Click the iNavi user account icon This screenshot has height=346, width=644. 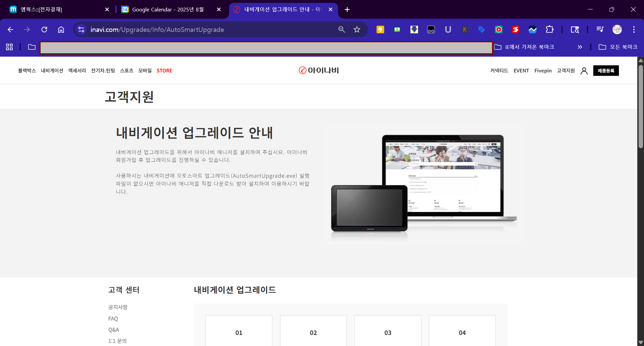tap(584, 71)
